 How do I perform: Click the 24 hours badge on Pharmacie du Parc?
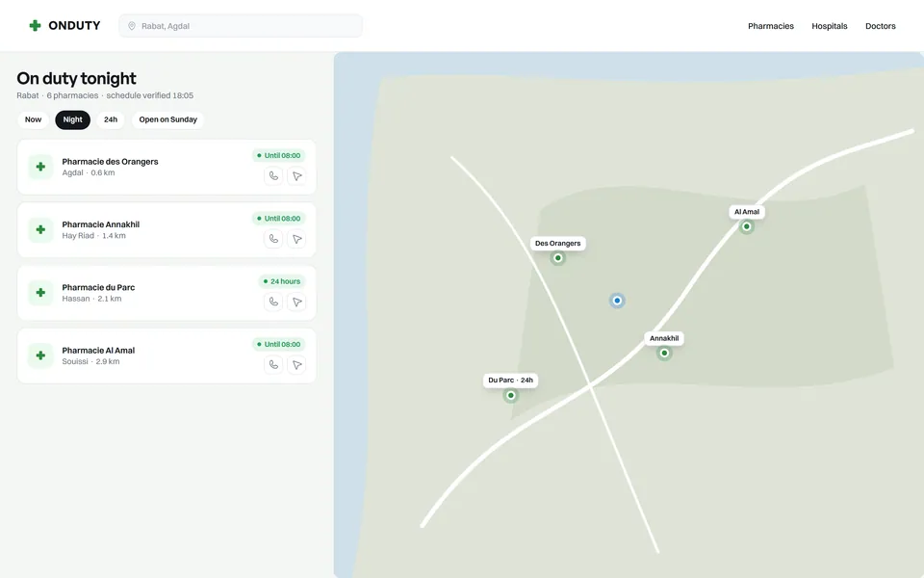point(282,281)
